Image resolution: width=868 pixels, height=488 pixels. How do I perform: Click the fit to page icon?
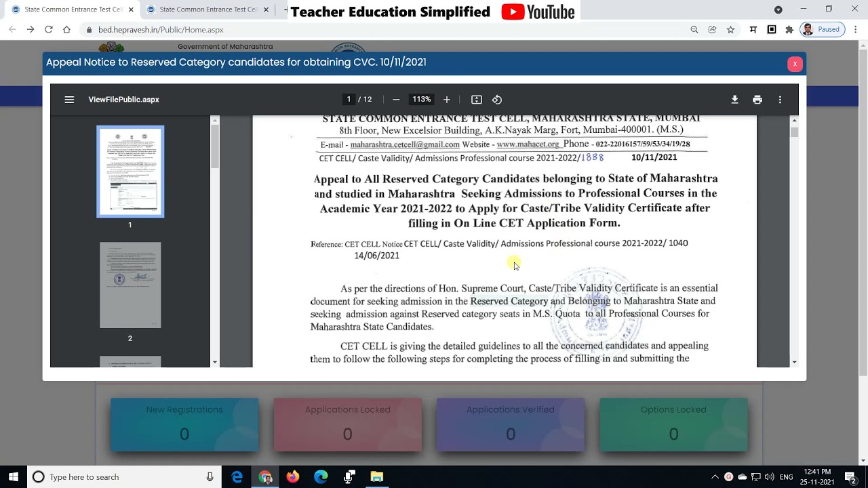pos(477,100)
